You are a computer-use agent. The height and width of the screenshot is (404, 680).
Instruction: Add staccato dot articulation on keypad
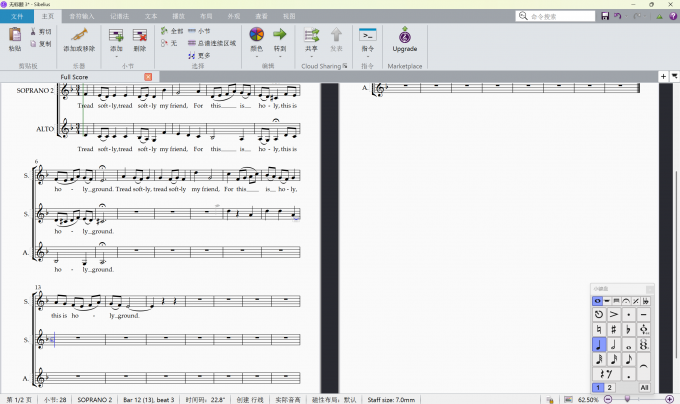[x=628, y=314]
